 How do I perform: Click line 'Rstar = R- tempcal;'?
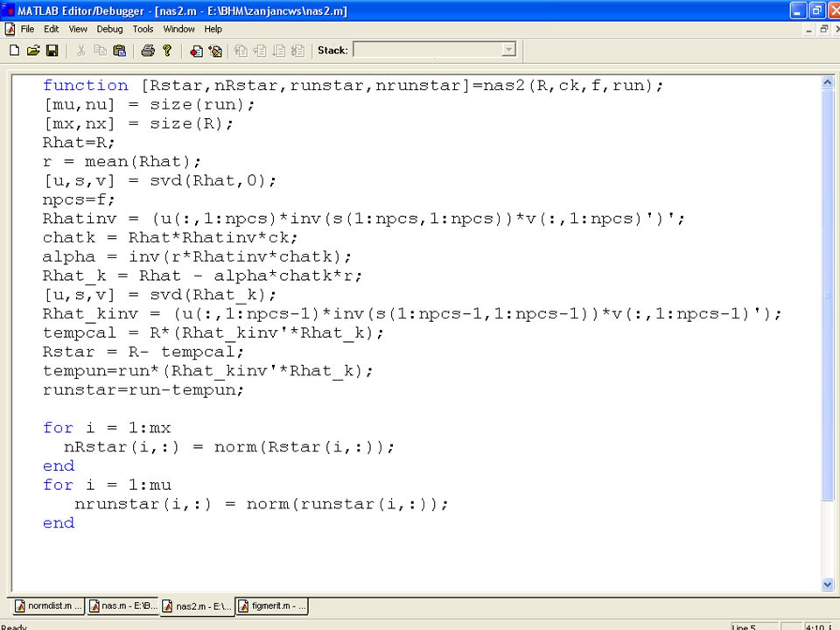pyautogui.click(x=143, y=352)
